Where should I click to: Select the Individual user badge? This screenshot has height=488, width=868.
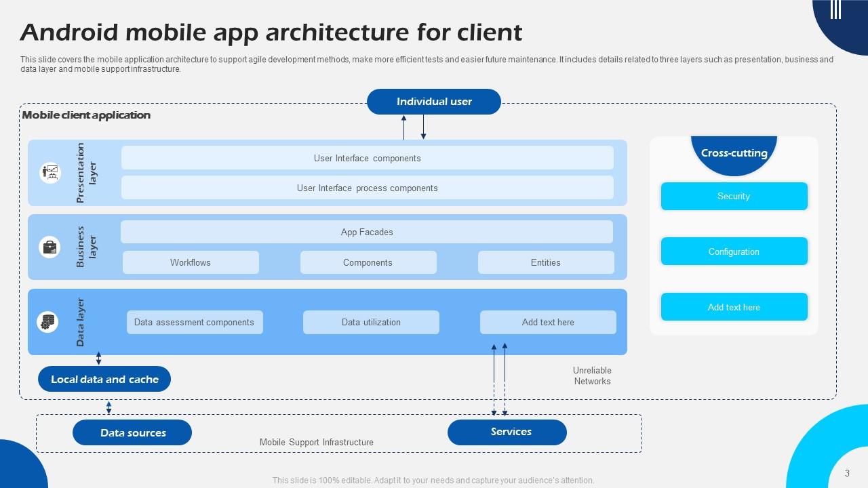433,101
